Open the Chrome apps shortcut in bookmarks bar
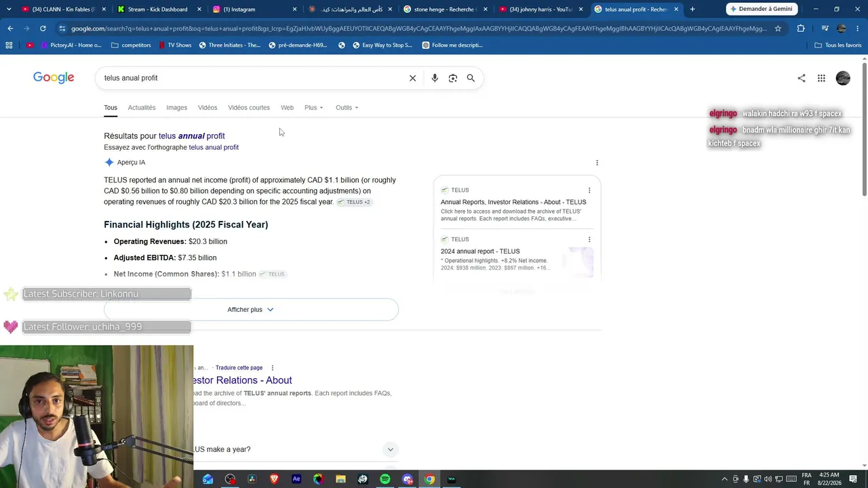Viewport: 868px width, 488px height. [x=9, y=45]
